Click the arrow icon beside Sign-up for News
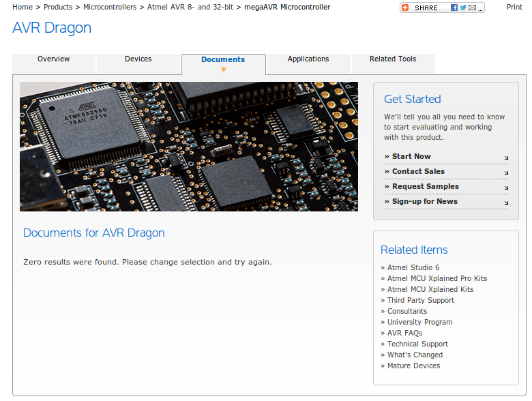 (506, 203)
